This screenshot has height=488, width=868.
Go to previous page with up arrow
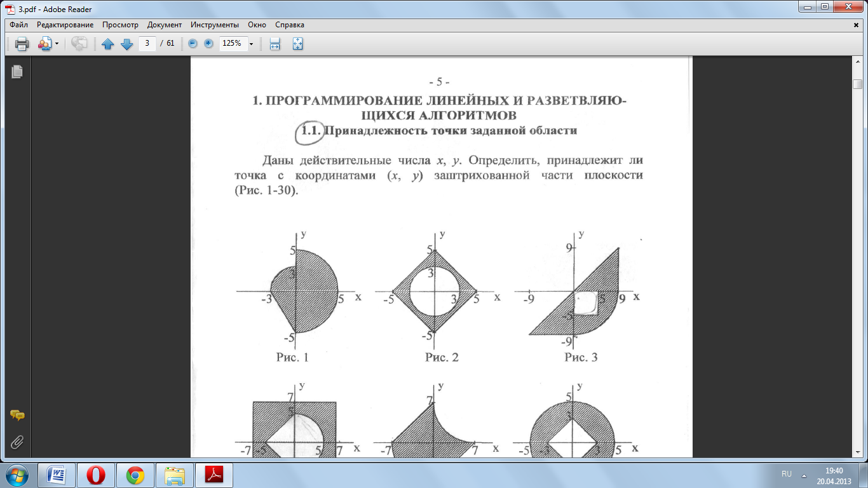[108, 44]
